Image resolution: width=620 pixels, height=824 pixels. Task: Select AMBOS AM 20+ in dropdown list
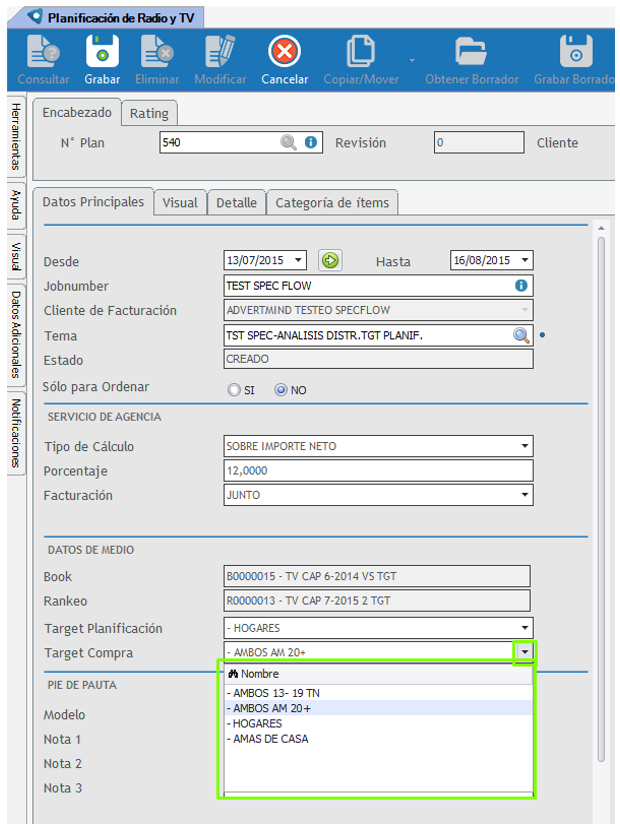point(378,708)
